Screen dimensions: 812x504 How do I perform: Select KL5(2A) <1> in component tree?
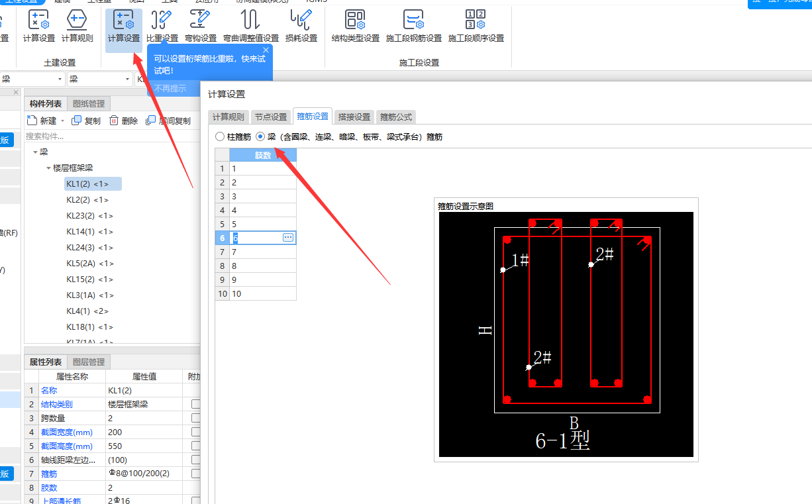click(90, 263)
